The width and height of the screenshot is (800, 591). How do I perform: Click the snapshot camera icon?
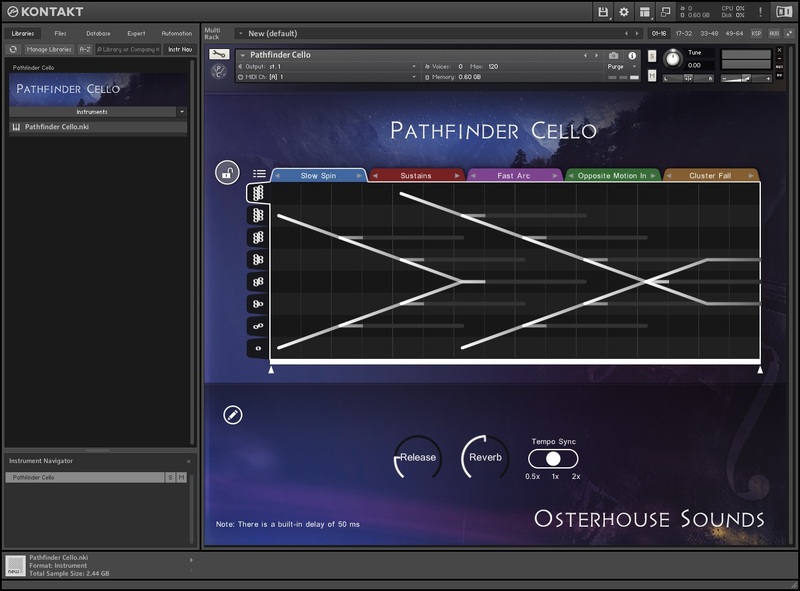tap(614, 55)
